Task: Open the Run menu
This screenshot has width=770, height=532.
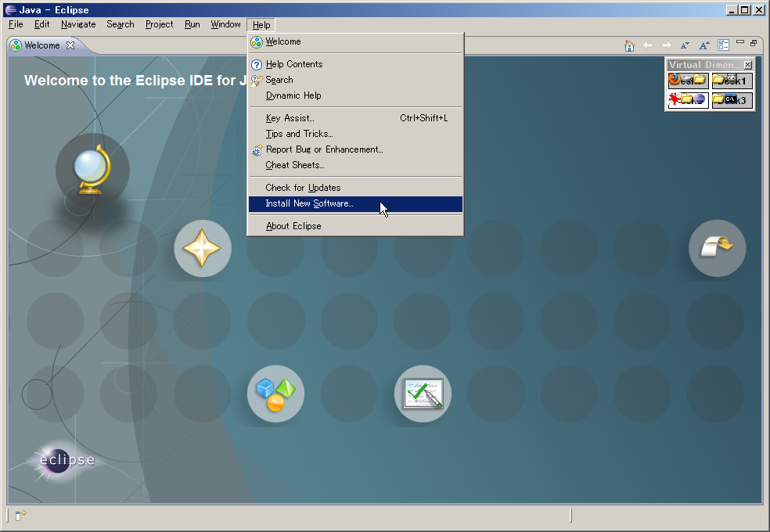Action: click(192, 24)
